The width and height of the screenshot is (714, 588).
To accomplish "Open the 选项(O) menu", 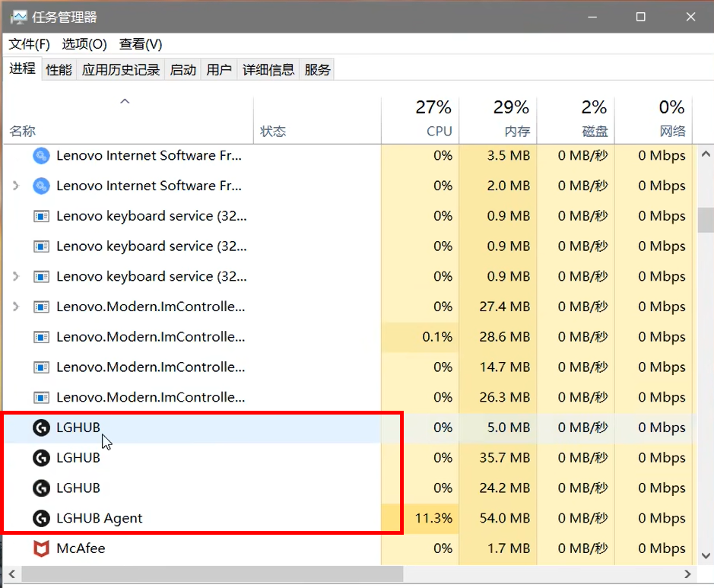I will (84, 44).
